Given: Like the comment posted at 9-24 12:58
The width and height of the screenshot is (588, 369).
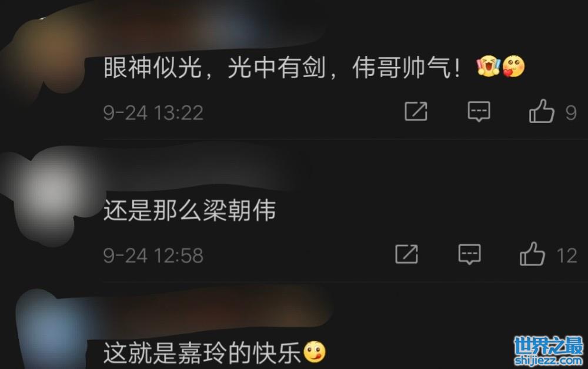Looking at the screenshot, I should [x=532, y=254].
